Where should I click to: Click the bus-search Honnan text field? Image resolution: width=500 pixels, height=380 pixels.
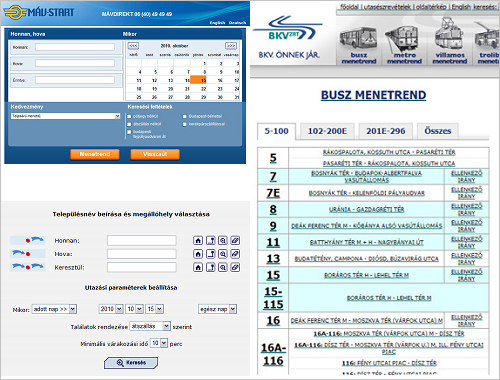coord(142,240)
